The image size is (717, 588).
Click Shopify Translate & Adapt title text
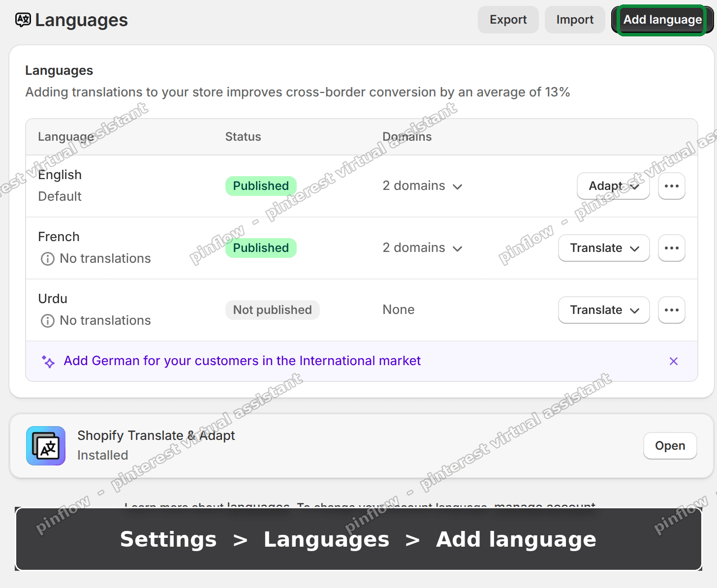[x=156, y=435]
